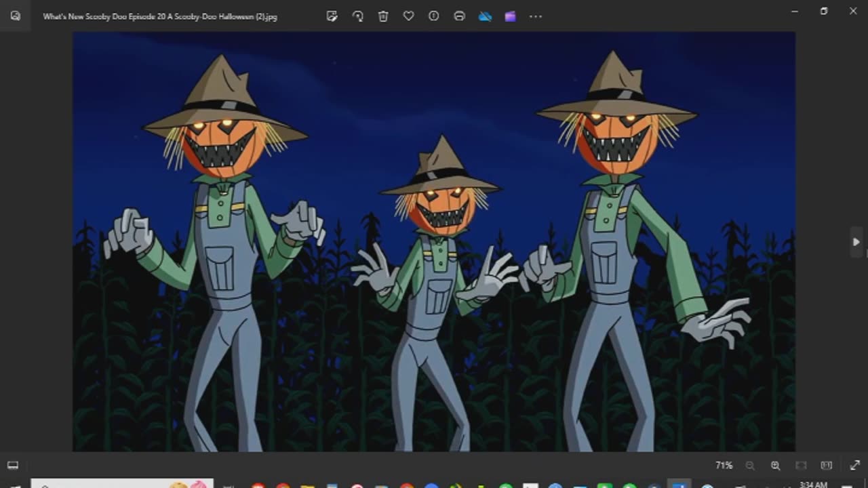Print the current image
868x488 pixels.
(459, 16)
